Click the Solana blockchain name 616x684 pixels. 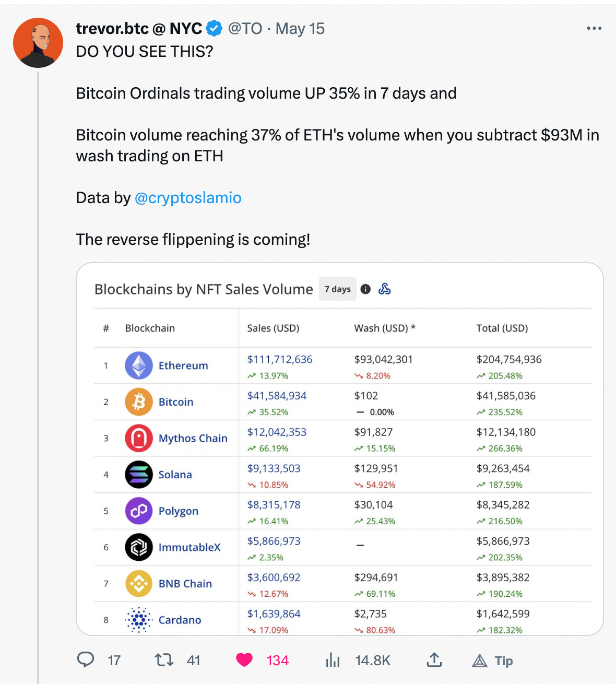coord(175,475)
